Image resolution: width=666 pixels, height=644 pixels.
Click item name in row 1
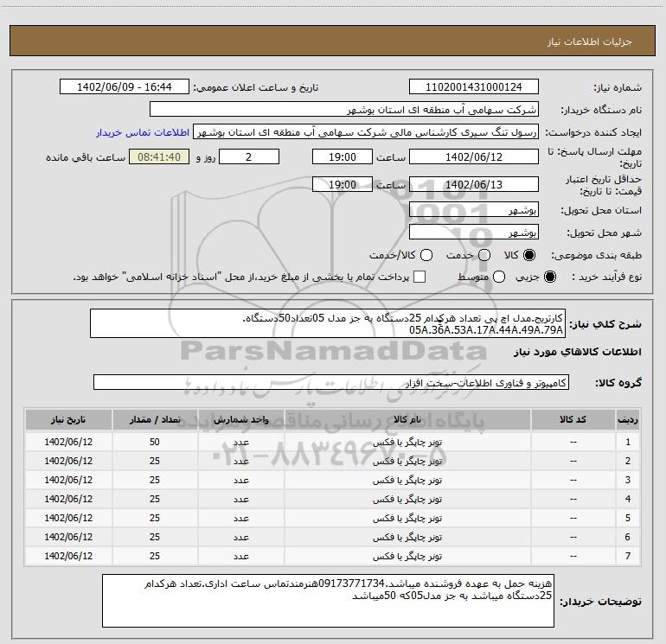click(407, 442)
